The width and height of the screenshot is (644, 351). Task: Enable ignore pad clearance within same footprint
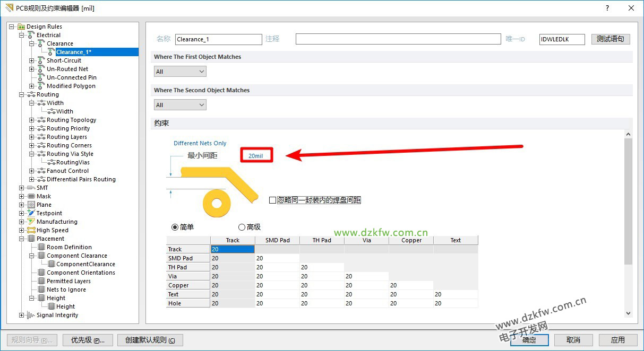273,200
